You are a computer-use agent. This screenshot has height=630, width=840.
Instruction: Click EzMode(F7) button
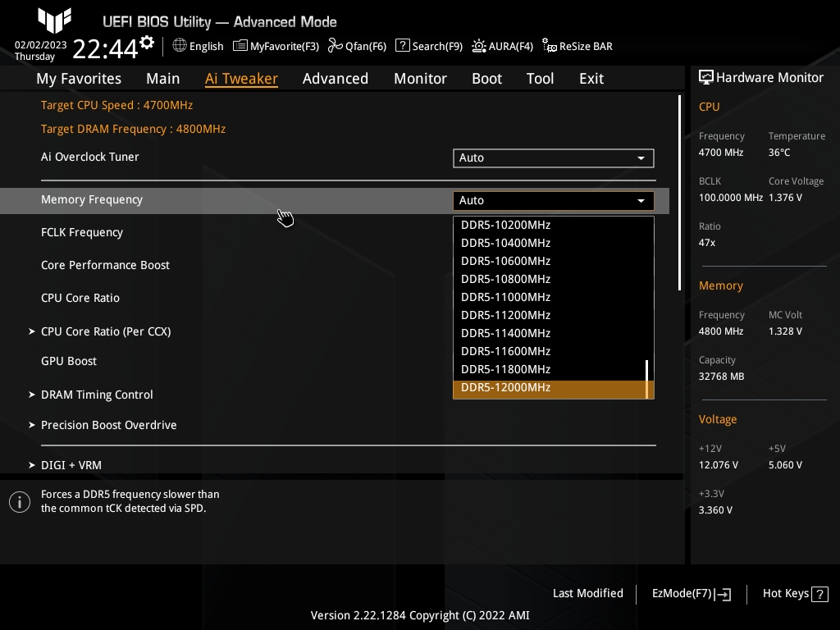(x=691, y=594)
